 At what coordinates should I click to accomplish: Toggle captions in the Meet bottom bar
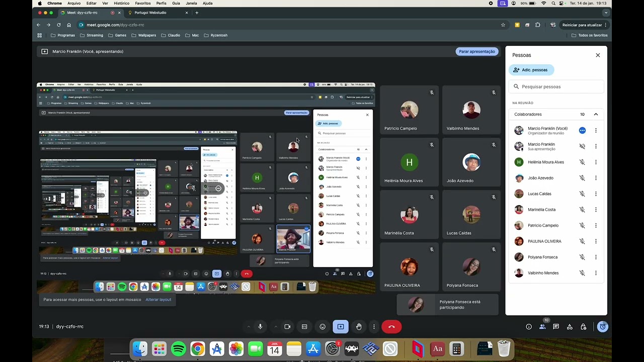tap(304, 327)
